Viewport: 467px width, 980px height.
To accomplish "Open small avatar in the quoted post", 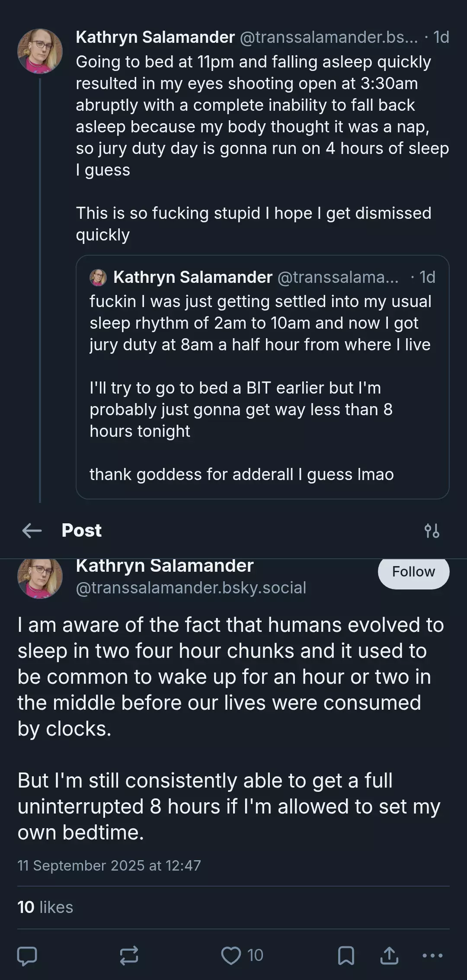I will [98, 277].
